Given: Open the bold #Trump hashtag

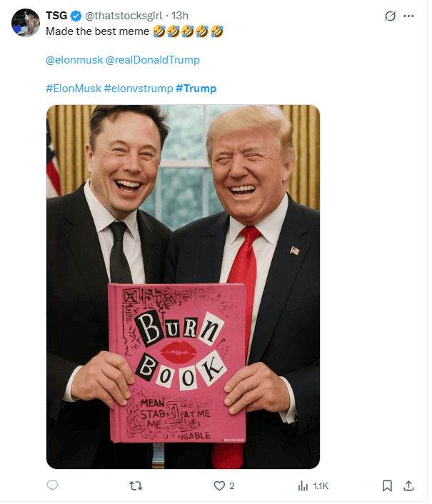Looking at the screenshot, I should (x=198, y=89).
